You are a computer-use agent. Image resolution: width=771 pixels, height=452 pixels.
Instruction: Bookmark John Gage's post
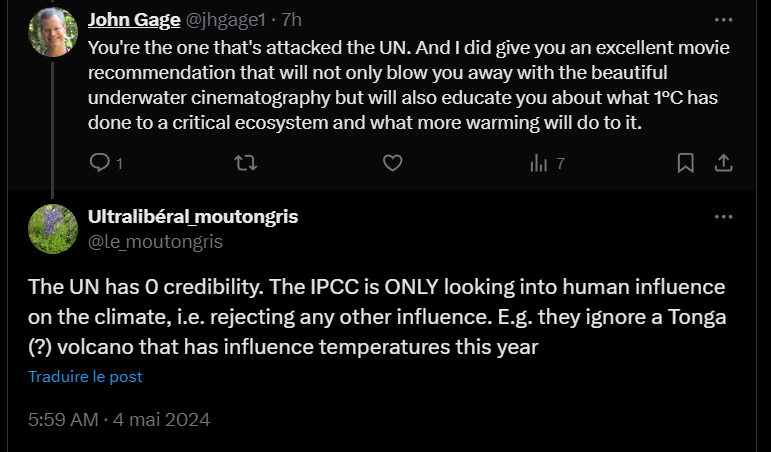(x=686, y=163)
